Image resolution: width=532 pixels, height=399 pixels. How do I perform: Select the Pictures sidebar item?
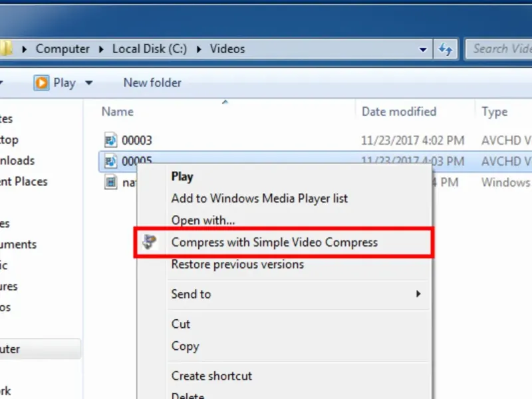[9, 287]
